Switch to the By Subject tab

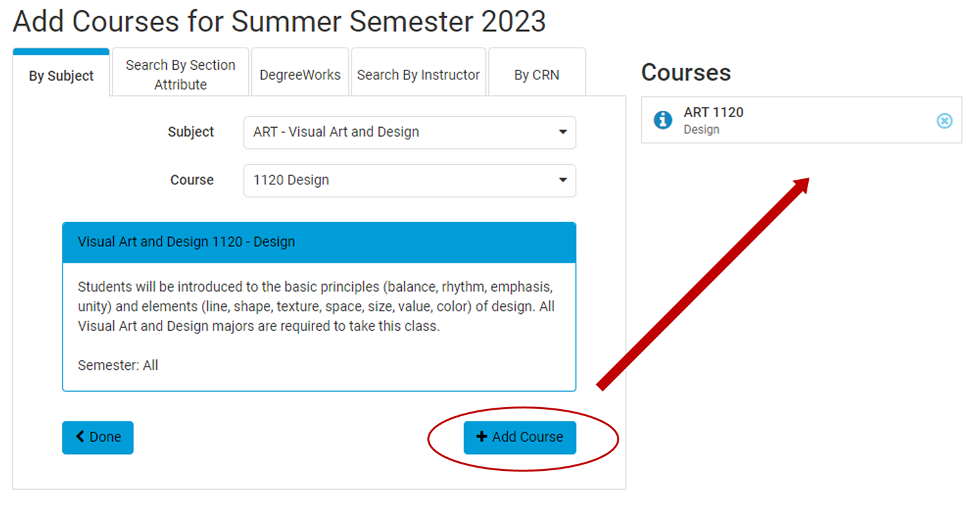pyautogui.click(x=61, y=76)
